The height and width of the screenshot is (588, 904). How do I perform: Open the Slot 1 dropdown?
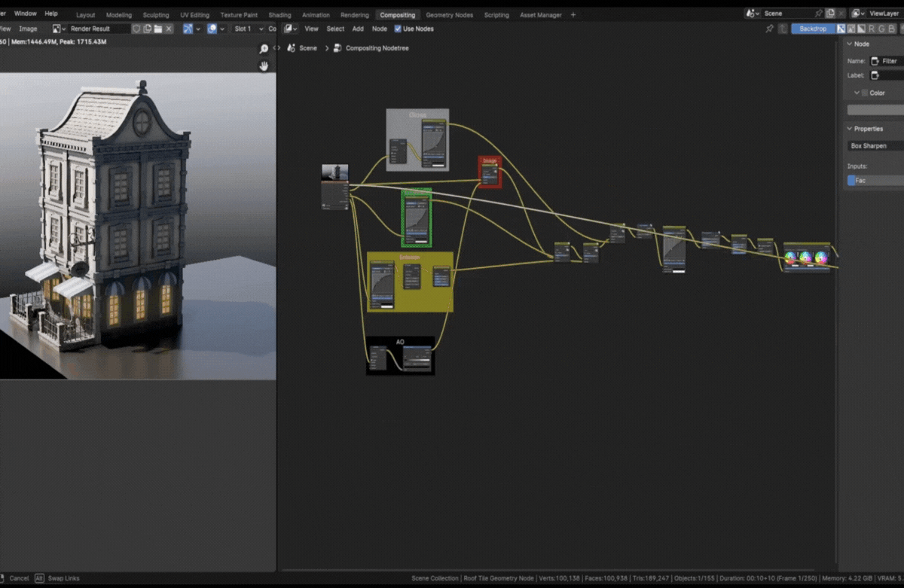tap(248, 29)
